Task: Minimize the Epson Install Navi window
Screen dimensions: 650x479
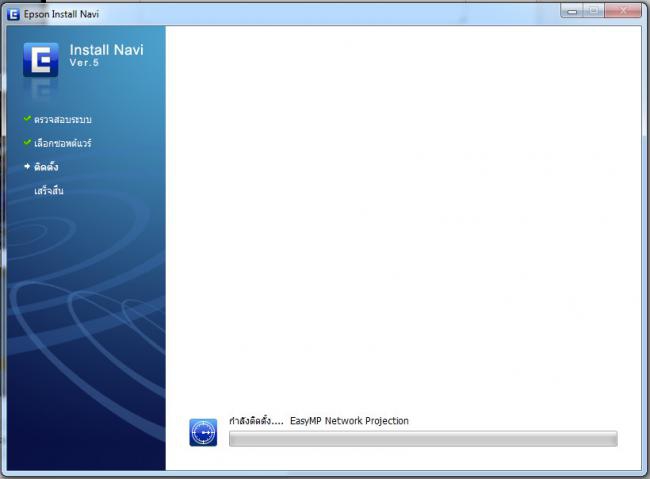Action: (x=572, y=11)
